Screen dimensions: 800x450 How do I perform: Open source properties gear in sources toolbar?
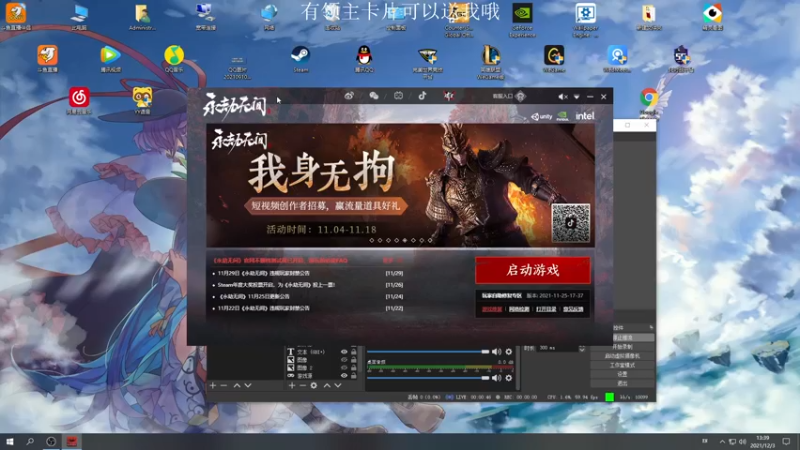click(x=314, y=385)
